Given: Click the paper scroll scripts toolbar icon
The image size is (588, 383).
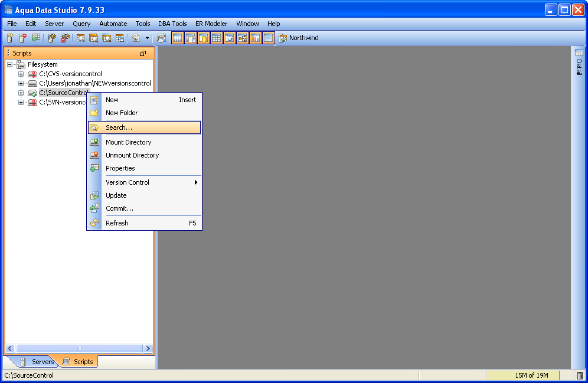Looking at the screenshot, I should pyautogui.click(x=162, y=38).
